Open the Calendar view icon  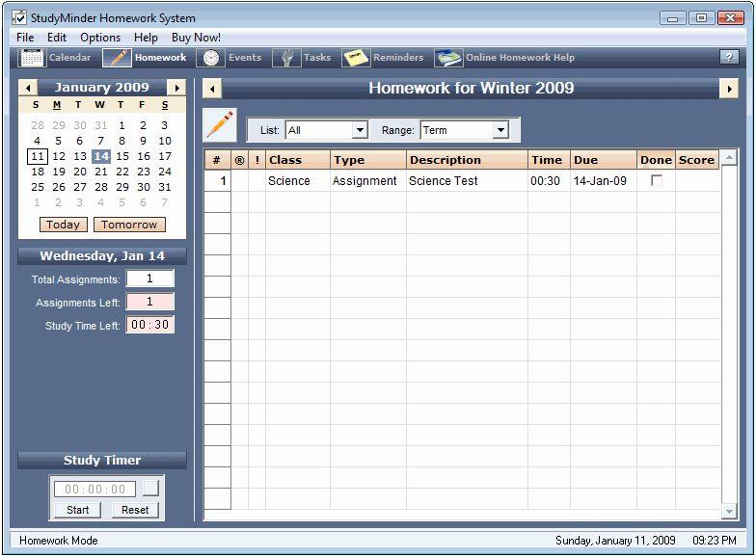(32, 58)
